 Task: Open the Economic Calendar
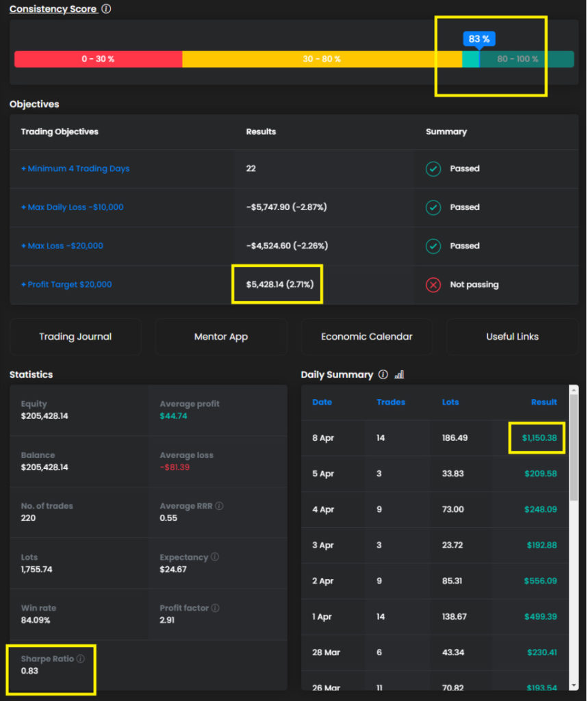coord(367,337)
